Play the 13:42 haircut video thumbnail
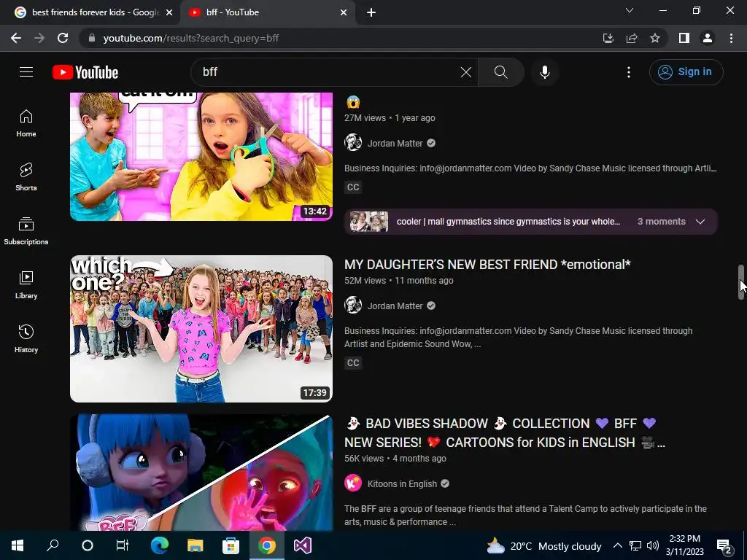Viewport: 747px width, 560px height. coord(201,157)
